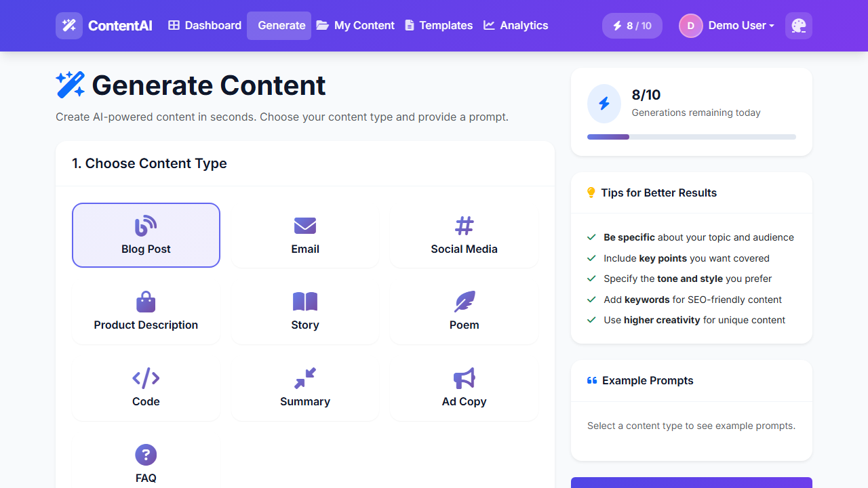The image size is (868, 488).
Task: Click the Demo User avatar circle
Action: click(x=690, y=26)
